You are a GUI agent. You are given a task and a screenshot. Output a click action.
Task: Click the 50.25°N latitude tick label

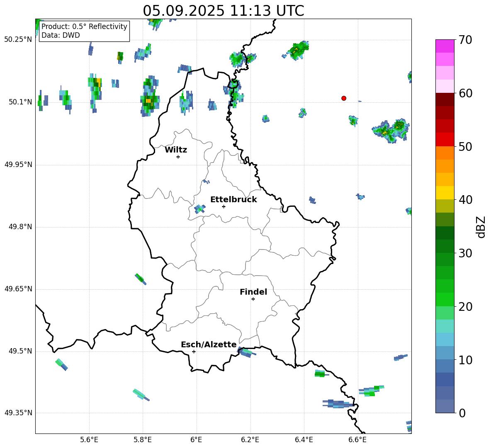click(x=18, y=40)
